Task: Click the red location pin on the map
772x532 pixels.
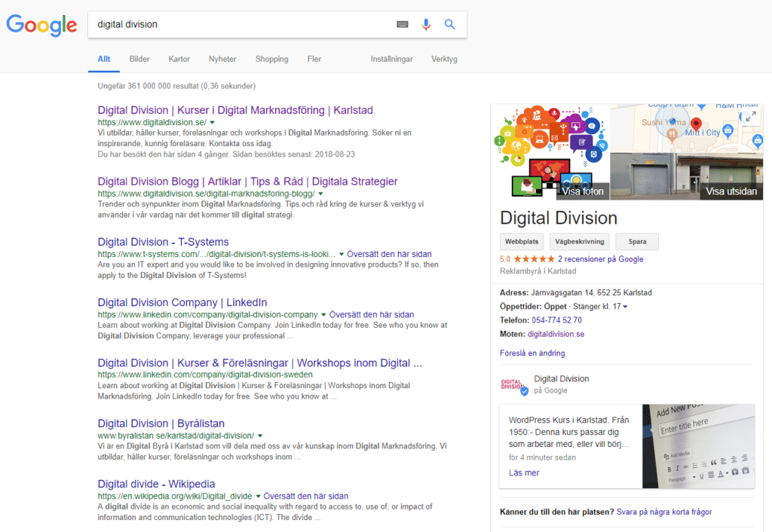Action: point(696,124)
